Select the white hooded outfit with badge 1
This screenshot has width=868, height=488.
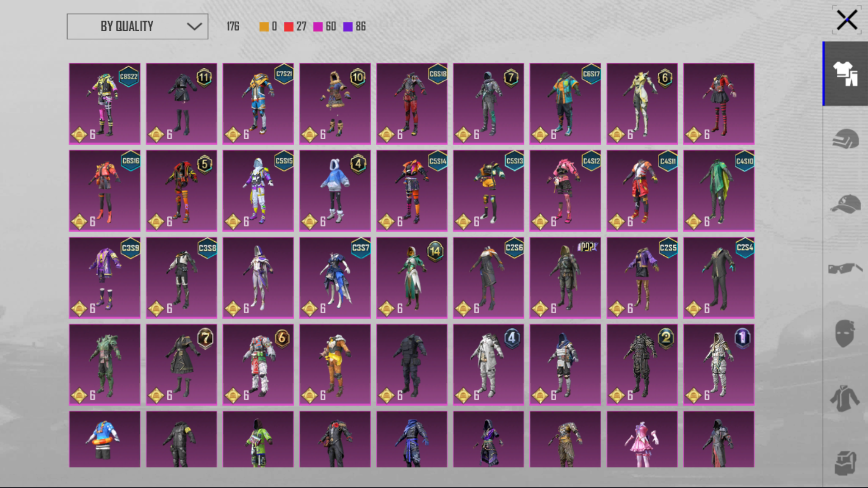[x=719, y=365]
